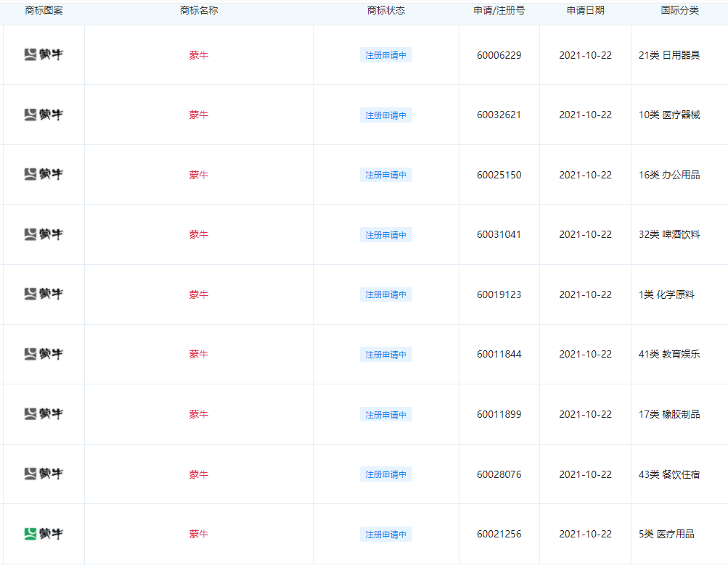The height and width of the screenshot is (565, 728).
Task: Open Mengniu logo thumbnail in row 60032621
Action: [44, 115]
